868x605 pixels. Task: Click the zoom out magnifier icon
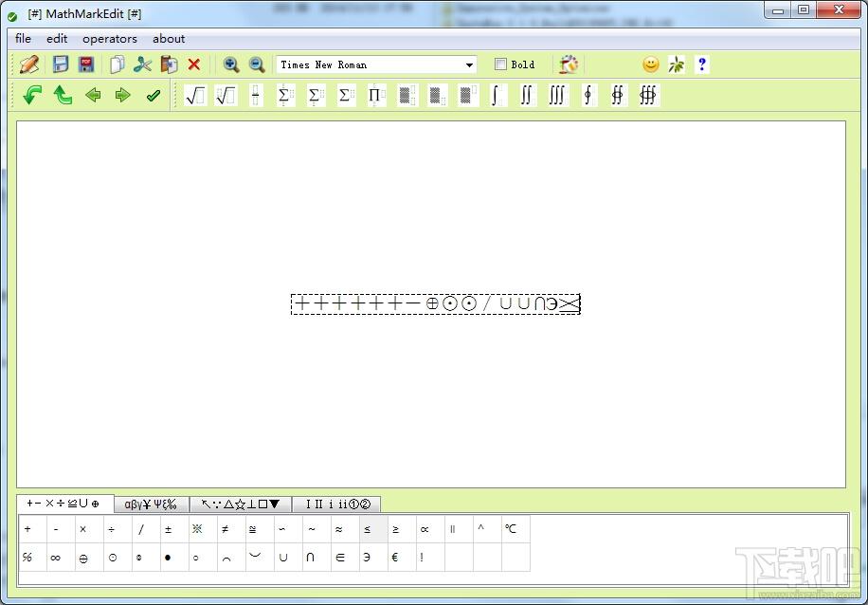click(256, 64)
